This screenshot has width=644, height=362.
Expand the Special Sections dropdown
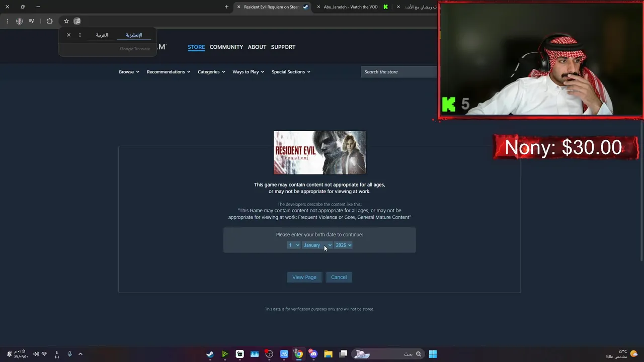[x=291, y=72]
